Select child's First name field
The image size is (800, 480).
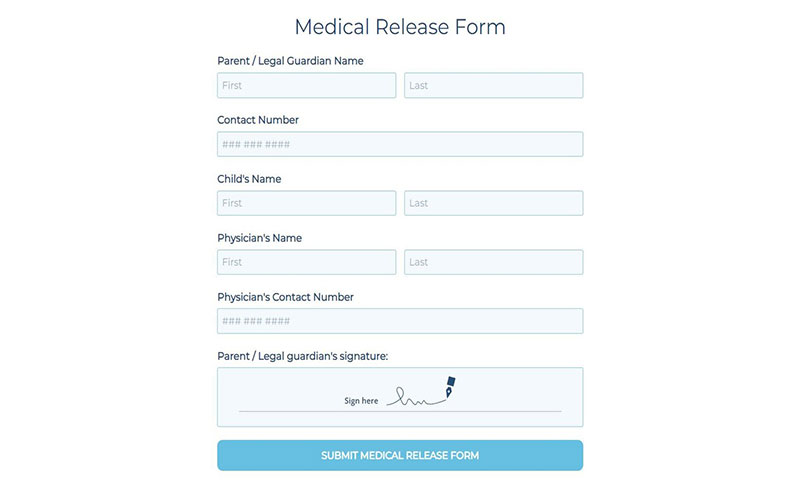tap(306, 203)
